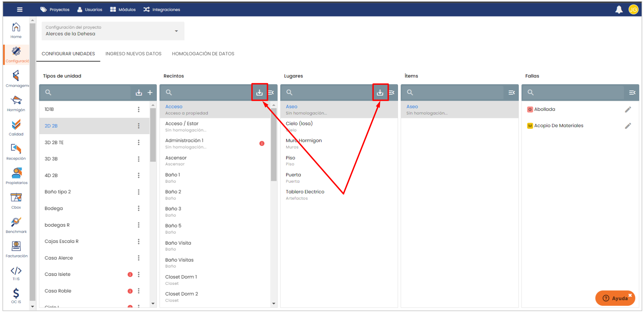Viewport: 644px width, 313px height.
Task: Click the search field in Tipos de unidad
Action: (88, 93)
